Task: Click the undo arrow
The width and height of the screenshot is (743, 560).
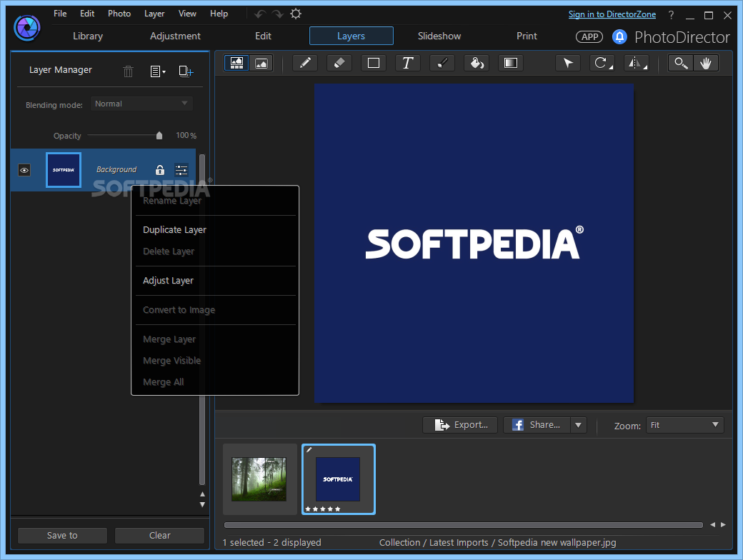Action: pos(259,14)
